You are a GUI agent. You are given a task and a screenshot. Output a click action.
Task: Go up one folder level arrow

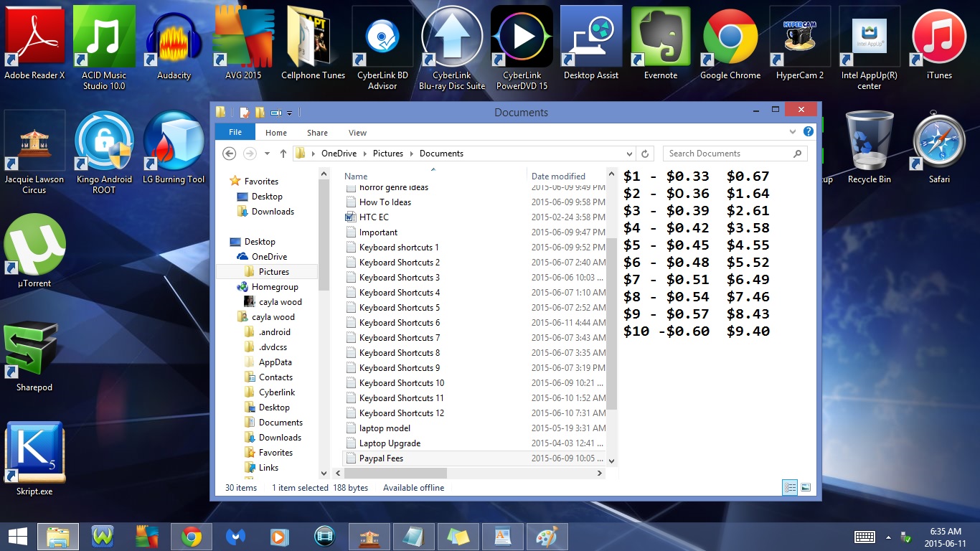coord(283,154)
